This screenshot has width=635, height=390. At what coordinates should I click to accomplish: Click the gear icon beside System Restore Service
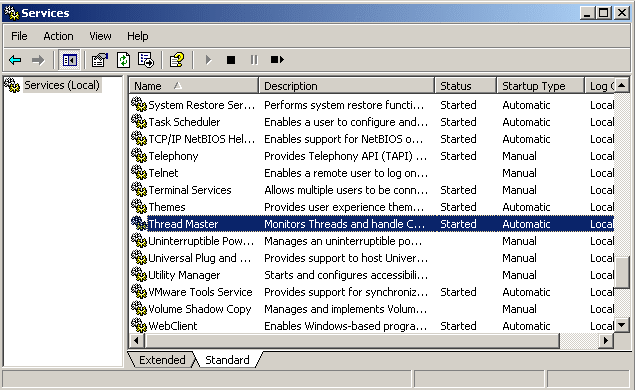point(139,104)
